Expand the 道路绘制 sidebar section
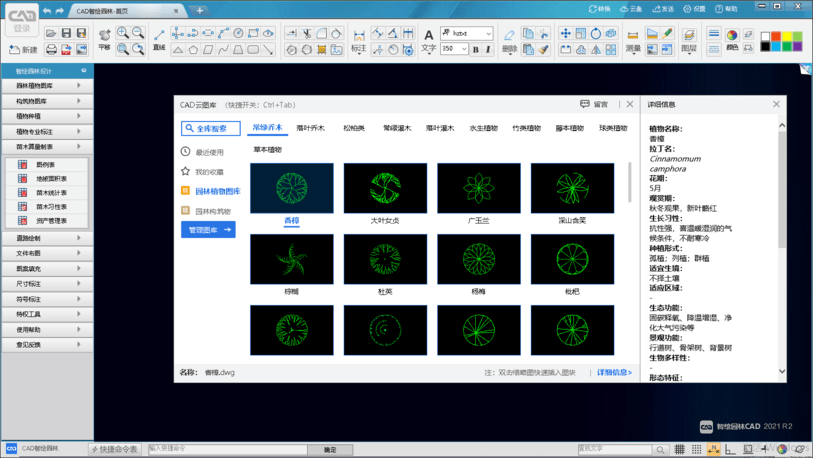Screen dimensions: 813x458 [47, 239]
